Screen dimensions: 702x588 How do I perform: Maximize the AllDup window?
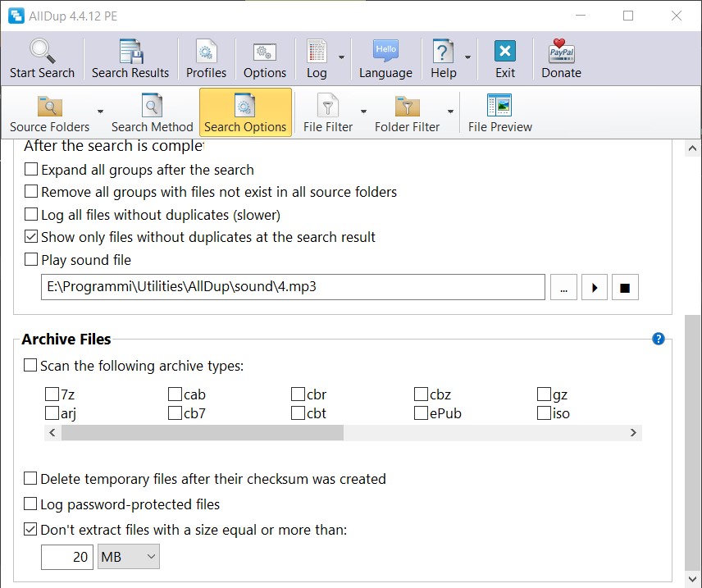[628, 16]
